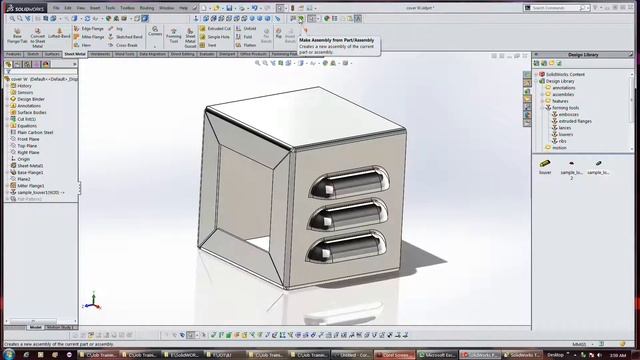Expand the Annotations tree node
Viewport: 640px width, 360px height.
point(8,106)
